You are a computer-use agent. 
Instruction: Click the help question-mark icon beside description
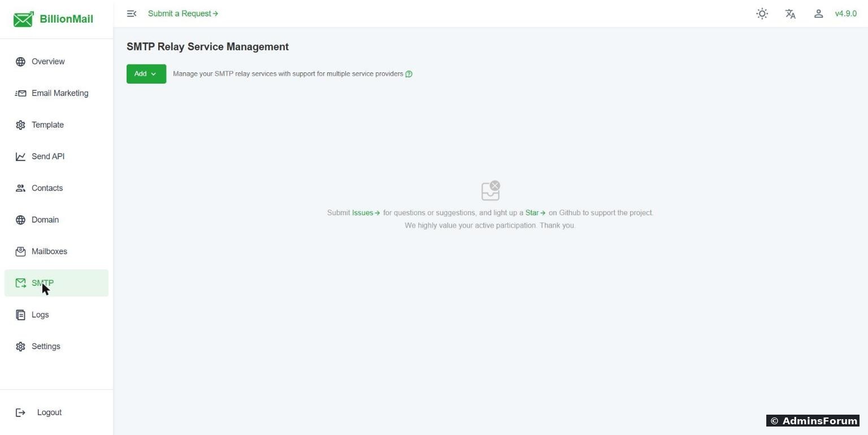[x=409, y=74]
